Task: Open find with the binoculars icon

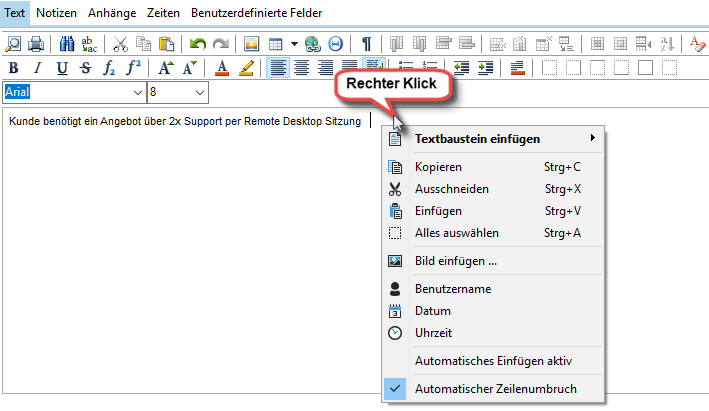Action: click(x=67, y=44)
